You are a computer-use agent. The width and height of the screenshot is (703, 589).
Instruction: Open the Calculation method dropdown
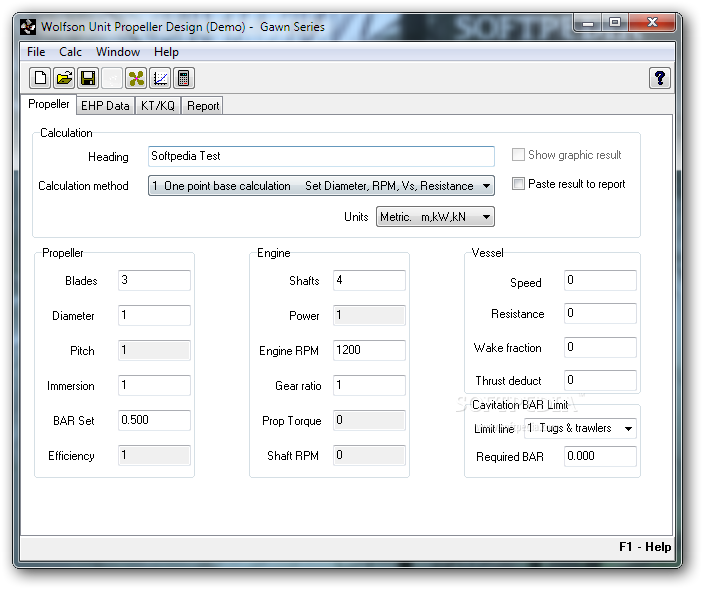click(x=321, y=186)
